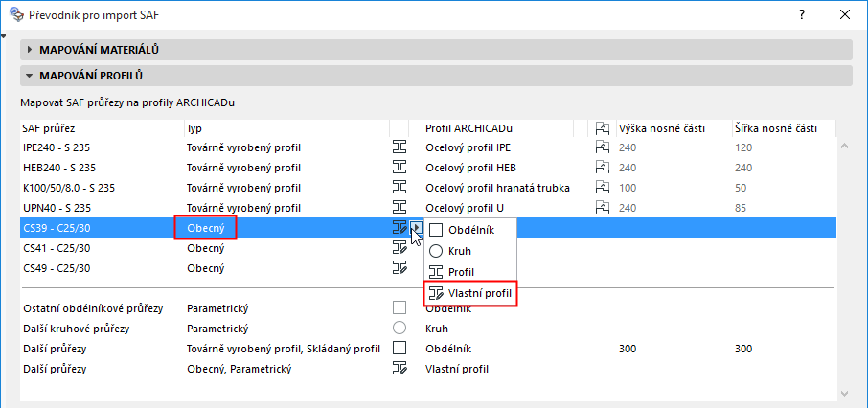
Task: Click the nosná část icon in the K100/50/8.0 row
Action: 603,188
